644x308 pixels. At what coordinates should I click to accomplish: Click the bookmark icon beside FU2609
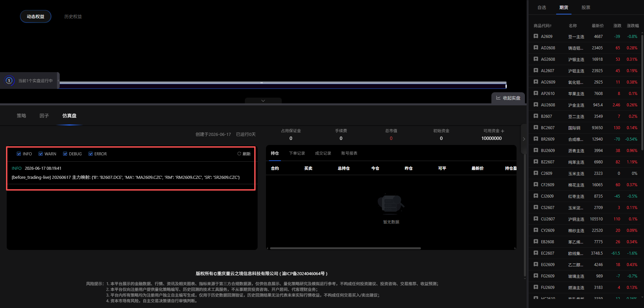(536, 287)
